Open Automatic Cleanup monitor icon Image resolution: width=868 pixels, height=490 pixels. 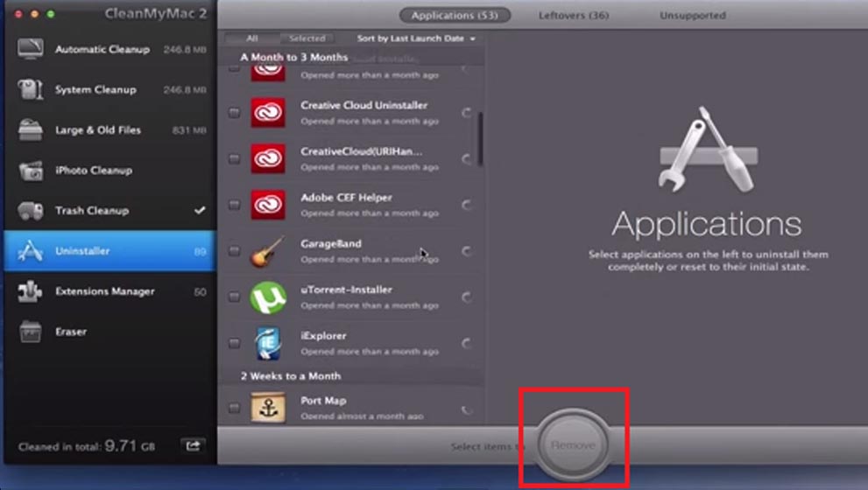point(30,49)
